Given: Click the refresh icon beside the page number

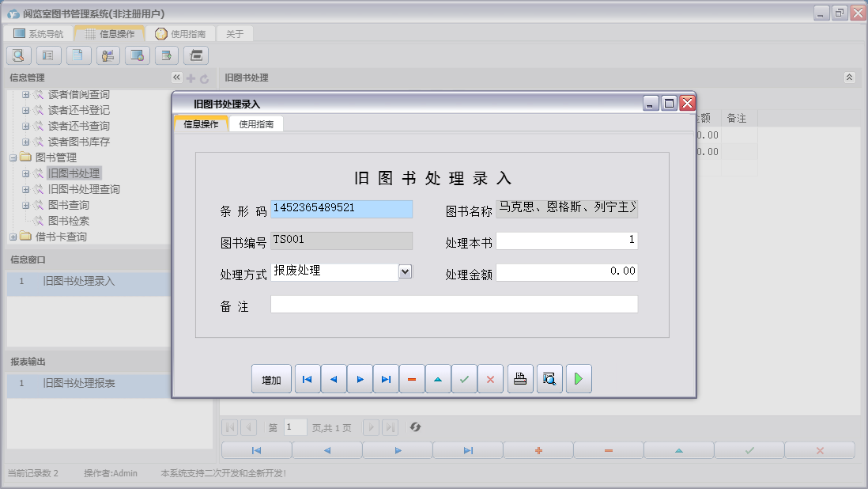Looking at the screenshot, I should 415,427.
